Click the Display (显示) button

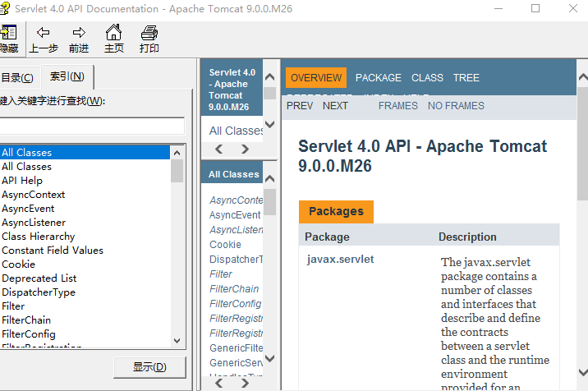point(149,367)
